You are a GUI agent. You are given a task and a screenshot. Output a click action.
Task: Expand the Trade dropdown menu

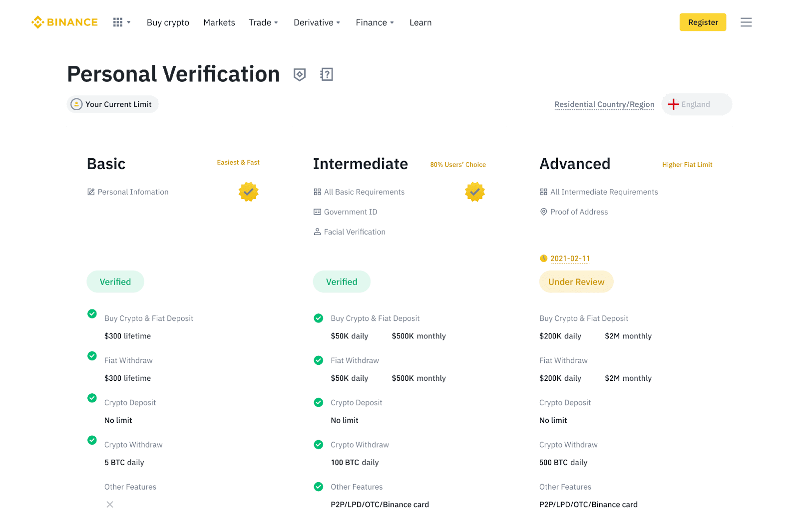point(263,22)
